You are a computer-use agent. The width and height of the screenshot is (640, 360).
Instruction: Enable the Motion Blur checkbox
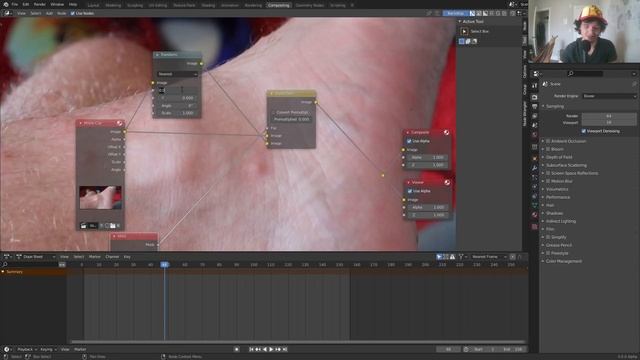point(548,181)
